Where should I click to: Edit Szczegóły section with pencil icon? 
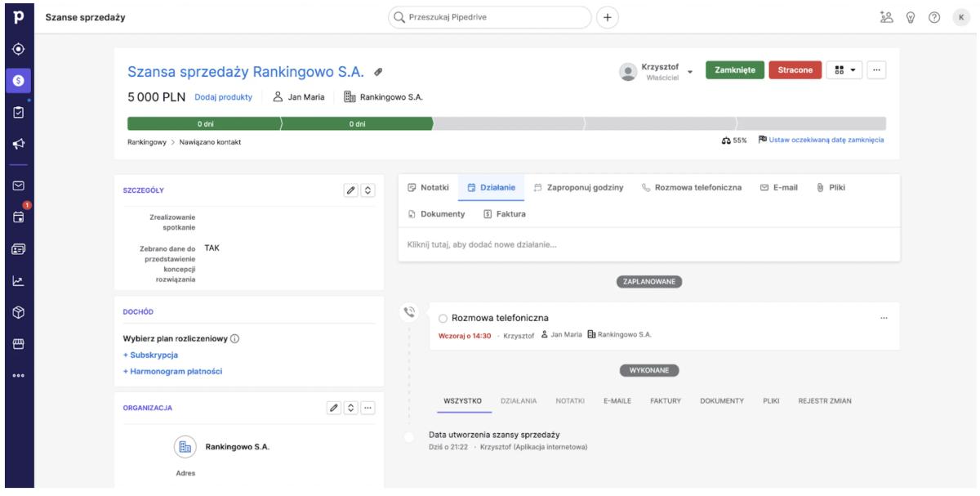coord(351,190)
